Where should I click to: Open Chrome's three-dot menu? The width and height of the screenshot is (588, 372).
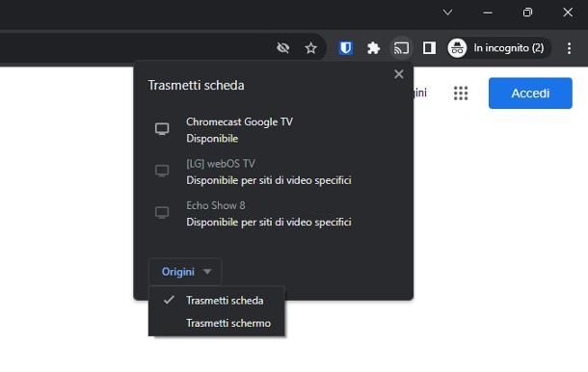tap(570, 48)
